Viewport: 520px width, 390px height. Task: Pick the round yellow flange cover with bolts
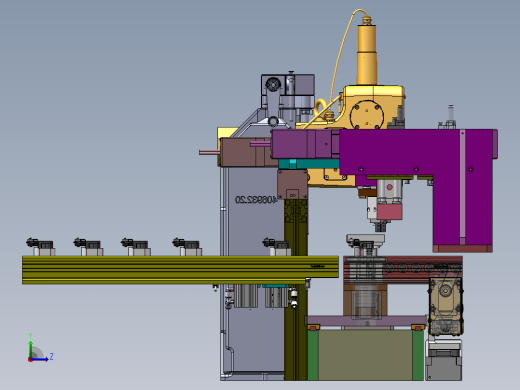[367, 115]
